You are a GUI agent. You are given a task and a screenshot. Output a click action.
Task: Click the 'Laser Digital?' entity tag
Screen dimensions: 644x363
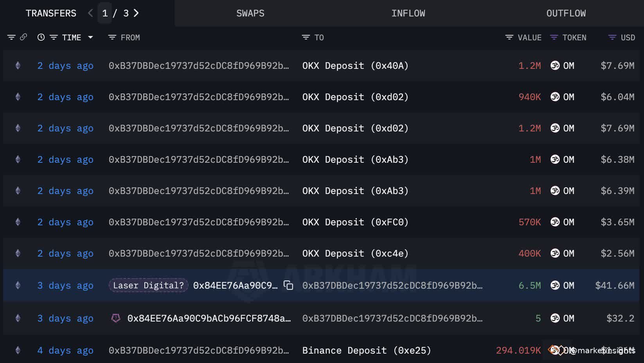coord(148,286)
